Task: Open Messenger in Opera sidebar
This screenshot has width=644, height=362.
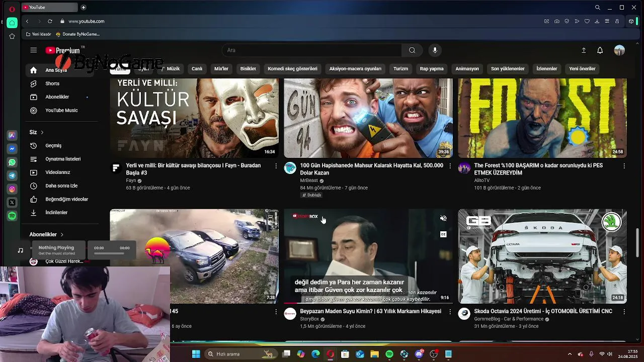Action: click(x=12, y=149)
